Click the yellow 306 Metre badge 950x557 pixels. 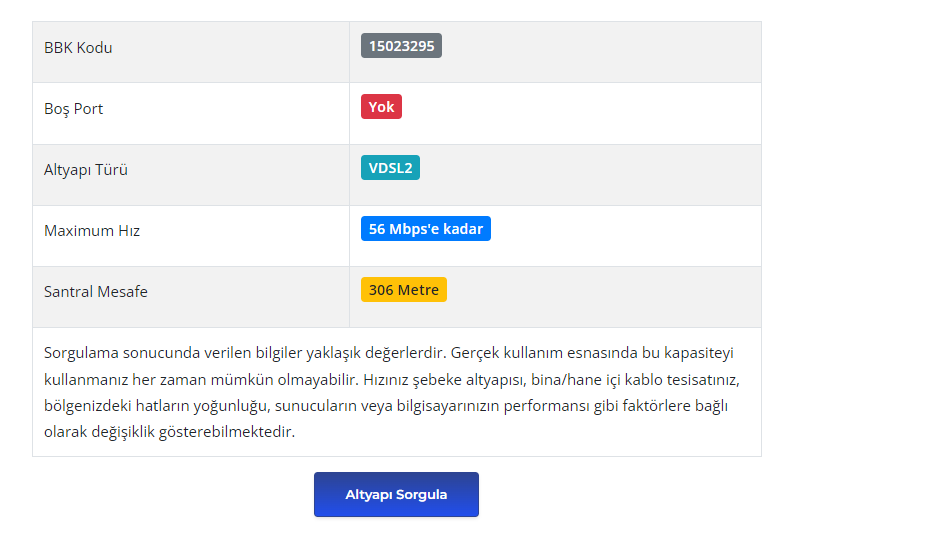403,290
